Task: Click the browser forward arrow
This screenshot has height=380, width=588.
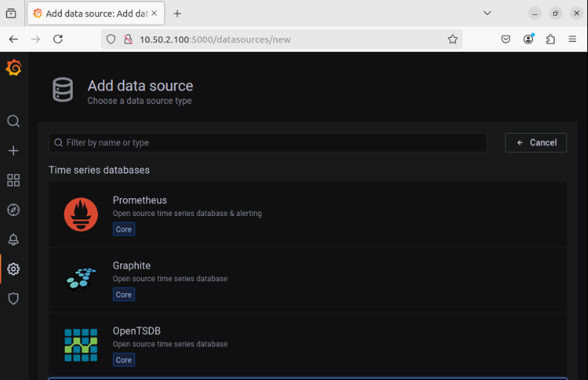Action: [36, 39]
